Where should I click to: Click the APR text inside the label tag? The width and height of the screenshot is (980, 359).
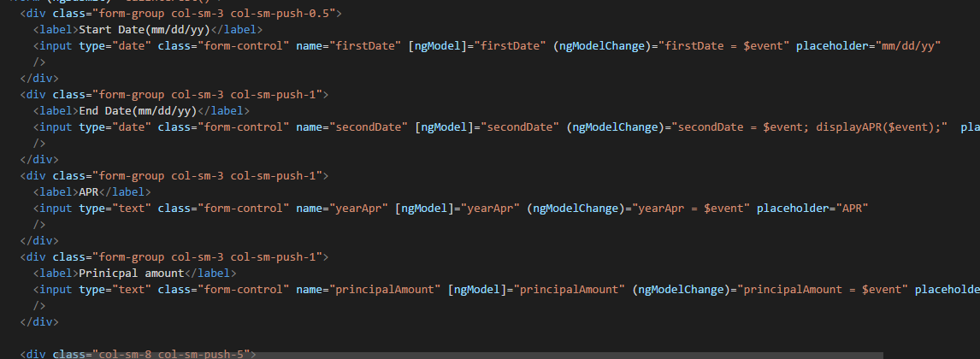tap(89, 191)
